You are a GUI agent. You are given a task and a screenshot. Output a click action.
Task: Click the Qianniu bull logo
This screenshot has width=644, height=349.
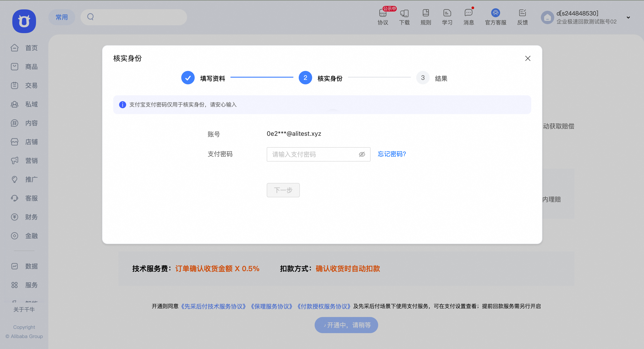24,21
